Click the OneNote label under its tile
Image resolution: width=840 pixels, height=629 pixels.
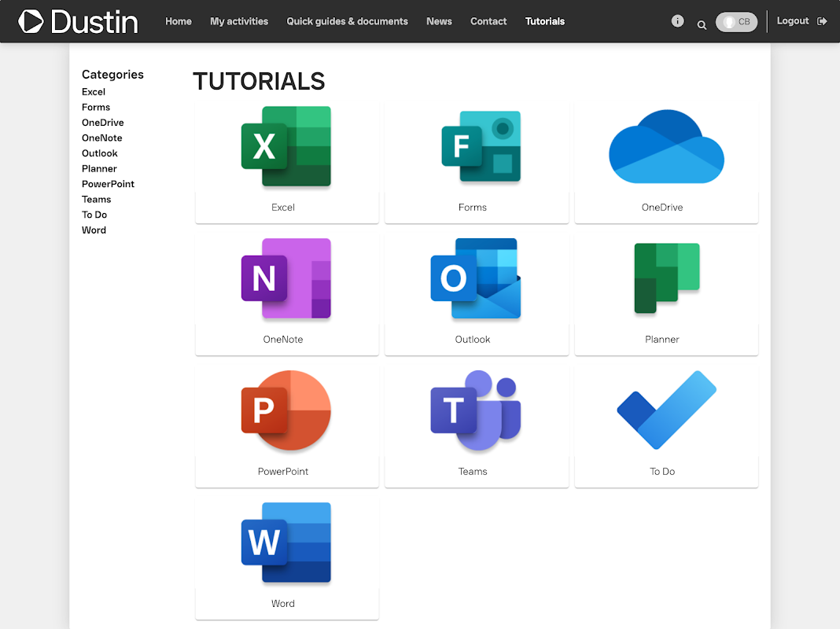(x=283, y=340)
